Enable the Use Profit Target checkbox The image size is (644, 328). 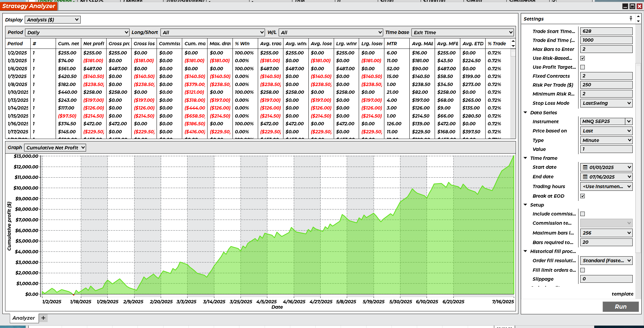[583, 67]
